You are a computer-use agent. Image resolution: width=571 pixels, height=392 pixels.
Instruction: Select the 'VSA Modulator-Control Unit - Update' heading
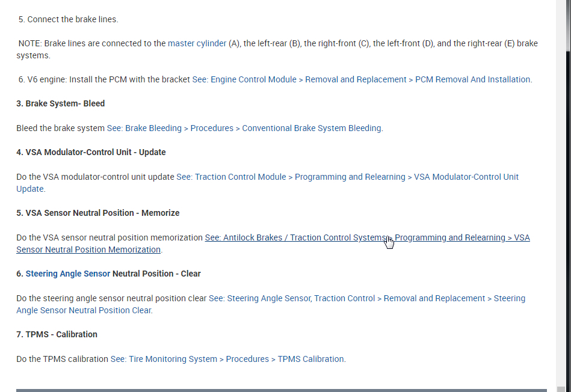91,152
